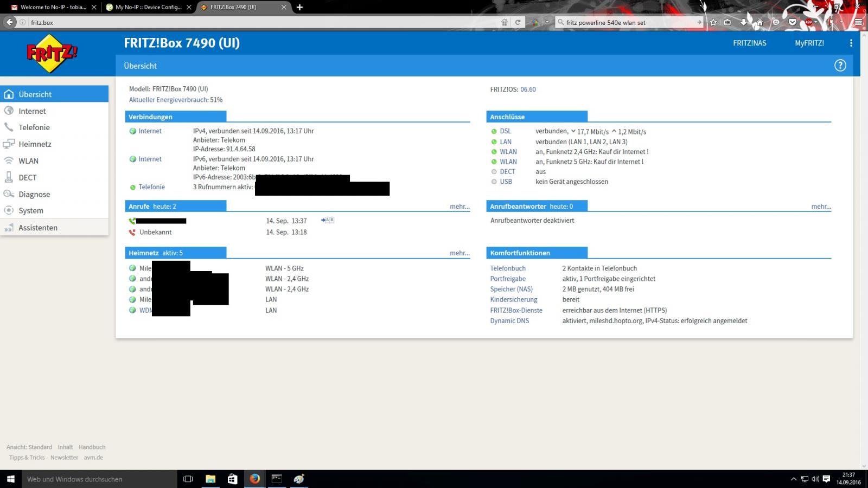Open Windows Store from taskbar

[232, 479]
